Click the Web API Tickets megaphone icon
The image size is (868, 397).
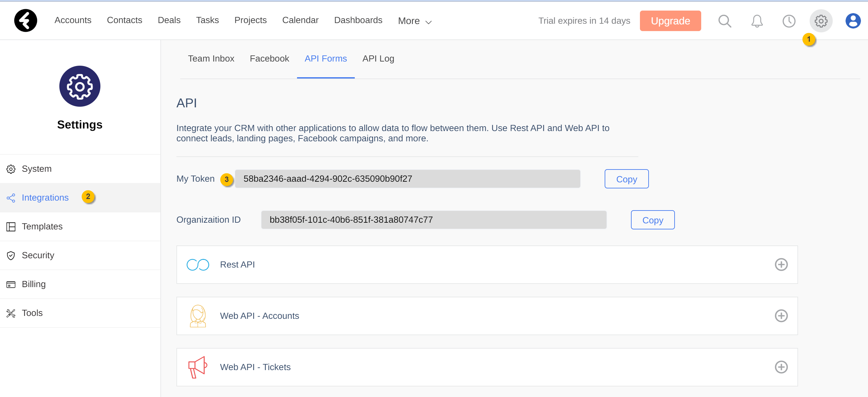click(x=198, y=367)
